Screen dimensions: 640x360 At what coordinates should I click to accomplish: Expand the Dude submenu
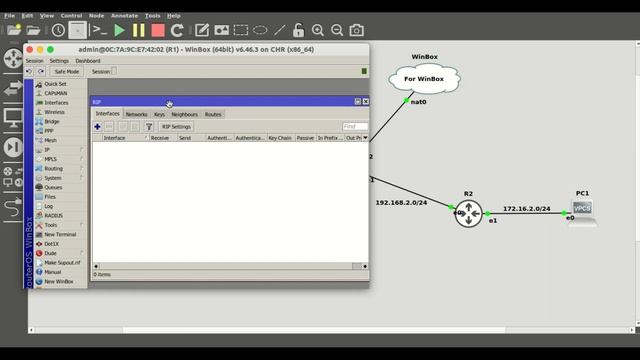(50, 253)
